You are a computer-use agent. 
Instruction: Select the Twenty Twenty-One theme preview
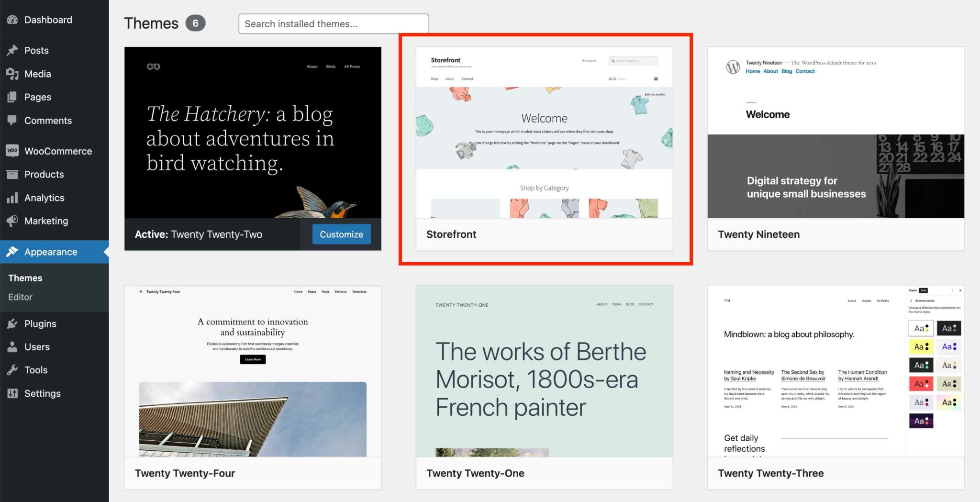[544, 371]
